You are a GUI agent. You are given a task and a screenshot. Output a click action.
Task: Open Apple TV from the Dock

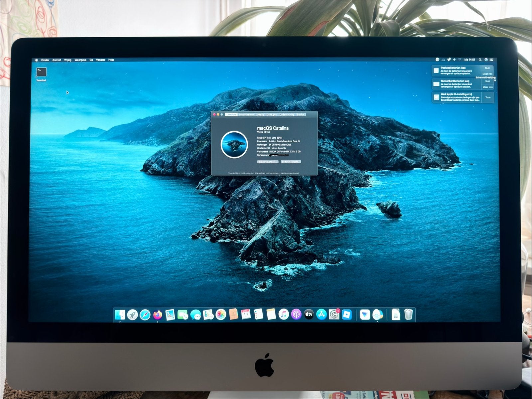(309, 314)
